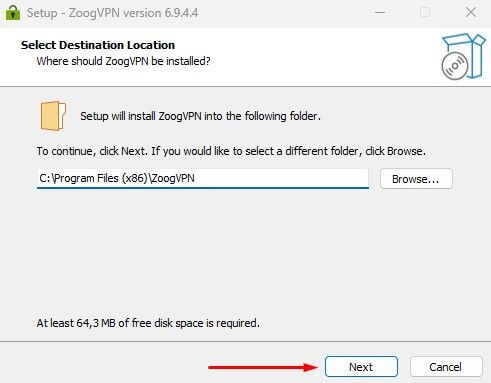Viewport: 491px width, 383px height.
Task: Close the setup wizard with X
Action: (x=471, y=13)
